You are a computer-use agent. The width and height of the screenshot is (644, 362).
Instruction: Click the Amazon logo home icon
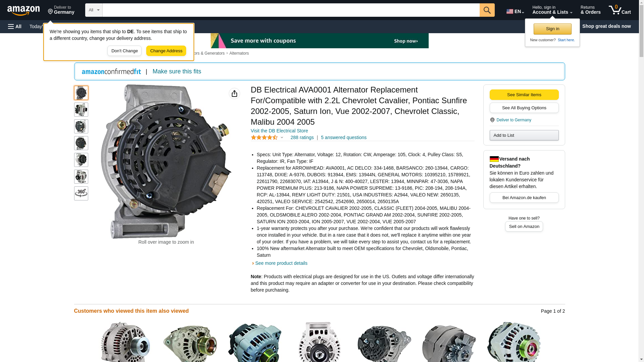23,10
